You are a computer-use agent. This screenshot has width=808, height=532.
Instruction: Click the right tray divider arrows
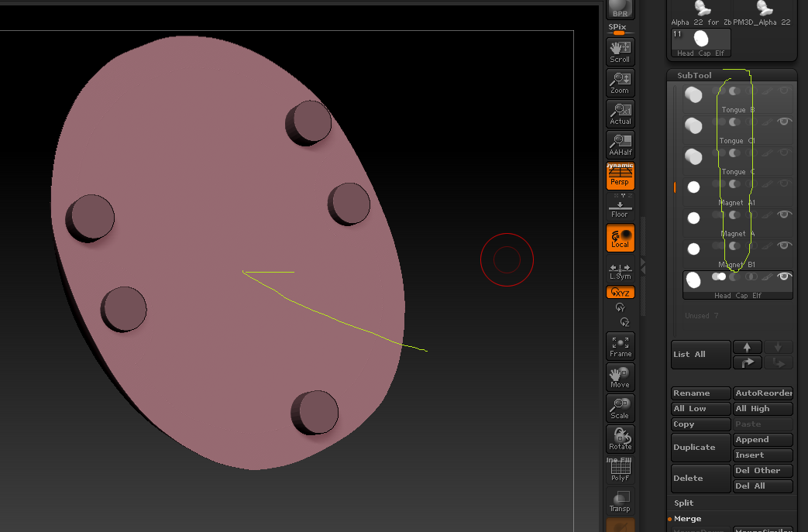[642, 266]
